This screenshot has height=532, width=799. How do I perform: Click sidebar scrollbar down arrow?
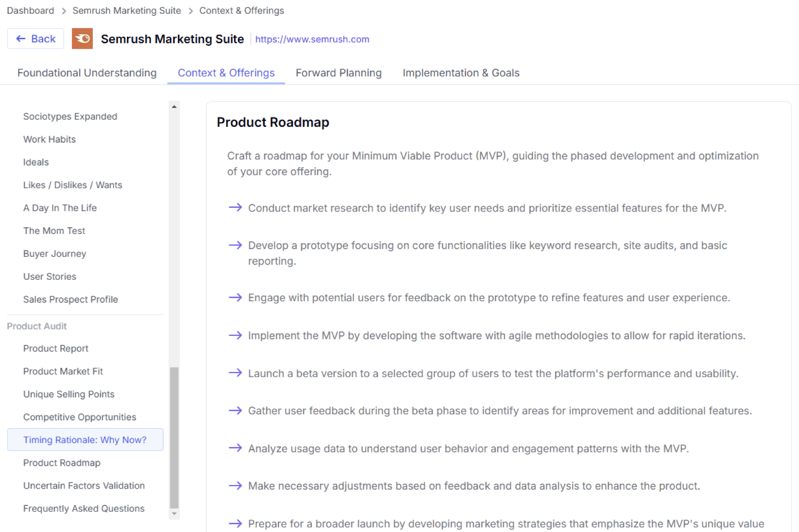tap(174, 514)
